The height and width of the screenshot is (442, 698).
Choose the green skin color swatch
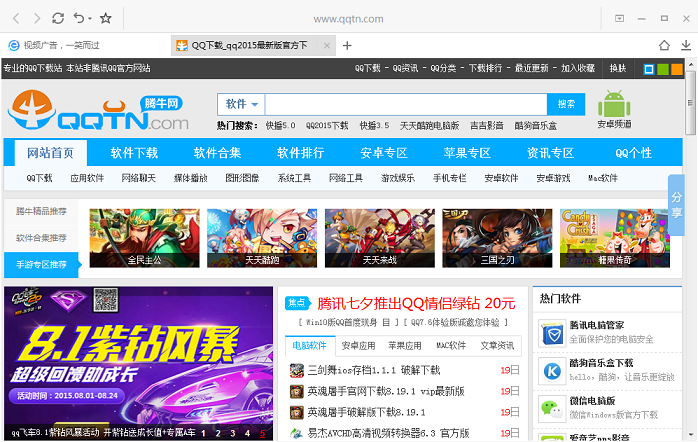pos(663,69)
